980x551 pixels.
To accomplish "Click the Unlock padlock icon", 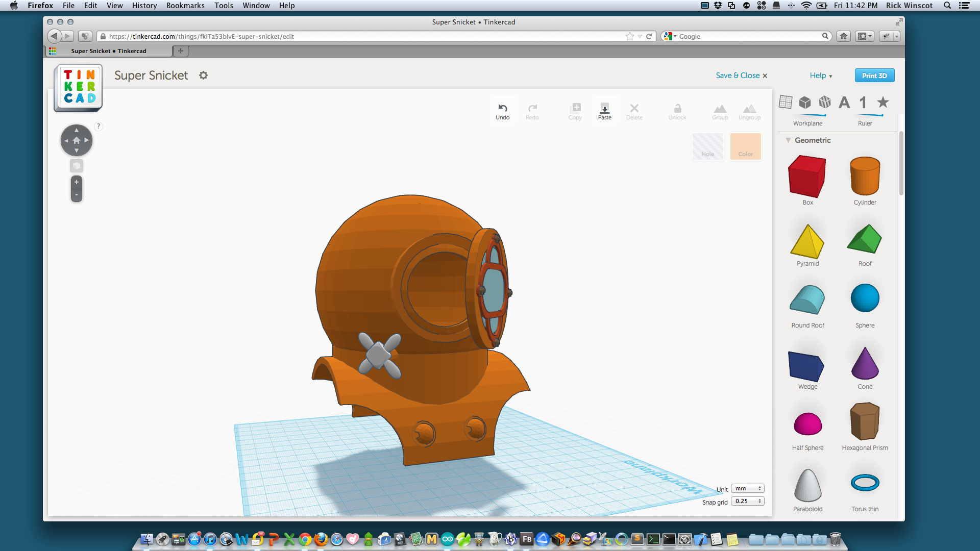I will point(677,108).
